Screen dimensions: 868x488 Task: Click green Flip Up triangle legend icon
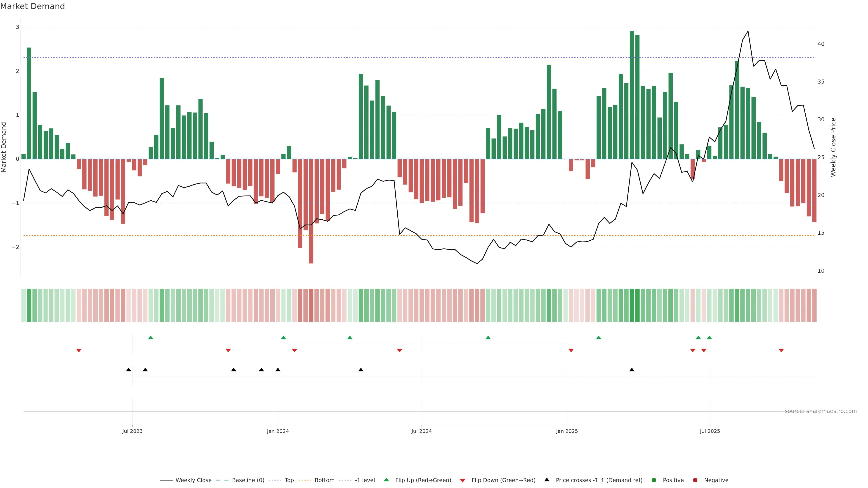(387, 480)
